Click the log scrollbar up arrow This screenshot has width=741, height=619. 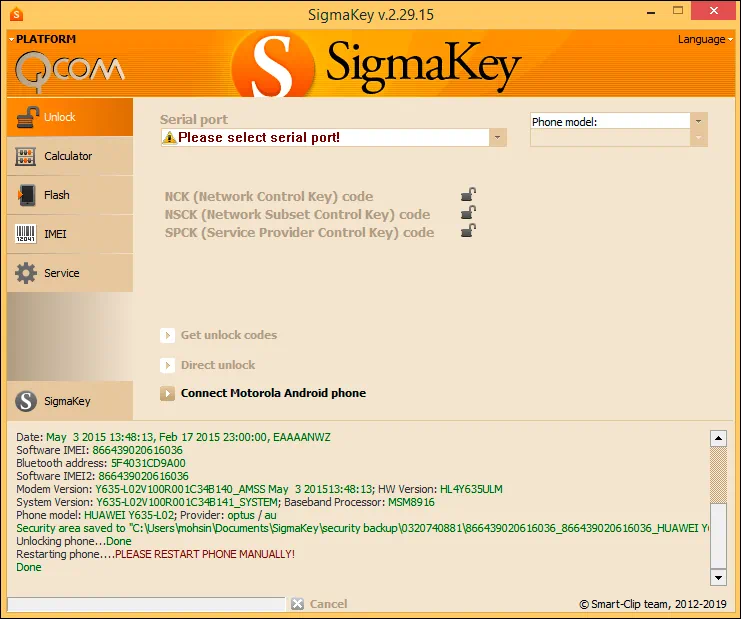[x=718, y=438]
